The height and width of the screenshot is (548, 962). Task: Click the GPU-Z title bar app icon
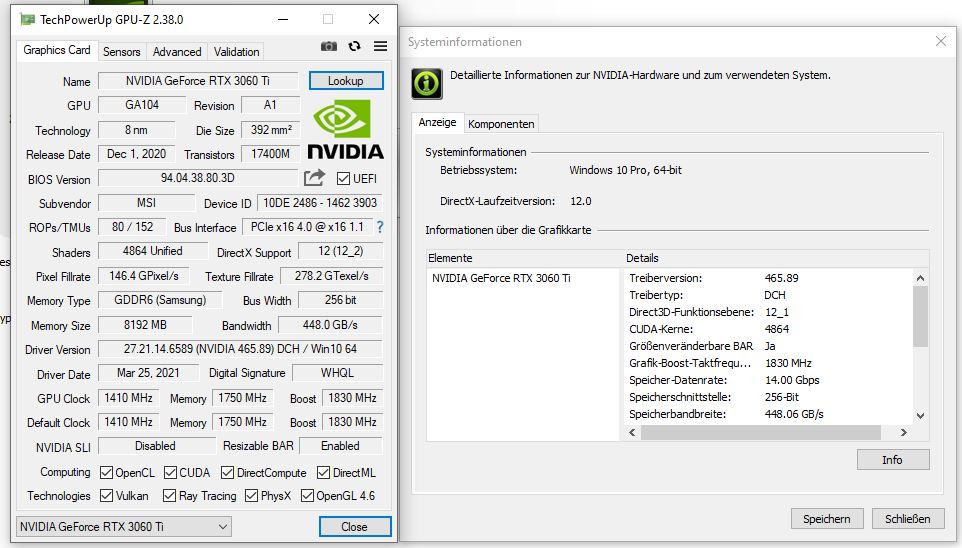pyautogui.click(x=28, y=20)
